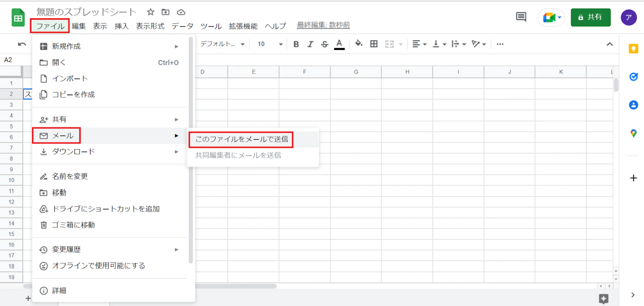Open the fill color paint bucket
The image size is (644, 306).
click(x=358, y=44)
